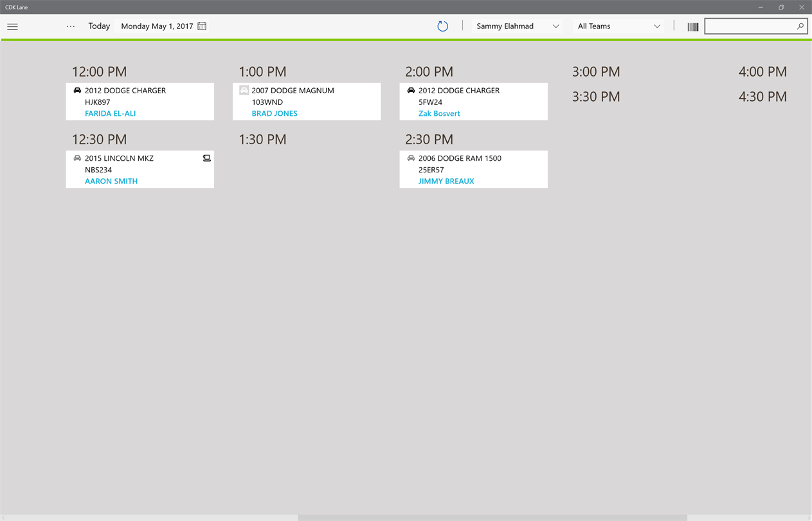Image resolution: width=812 pixels, height=521 pixels.
Task: Click scrollbar right arrow at bottom
Action: tap(808, 518)
